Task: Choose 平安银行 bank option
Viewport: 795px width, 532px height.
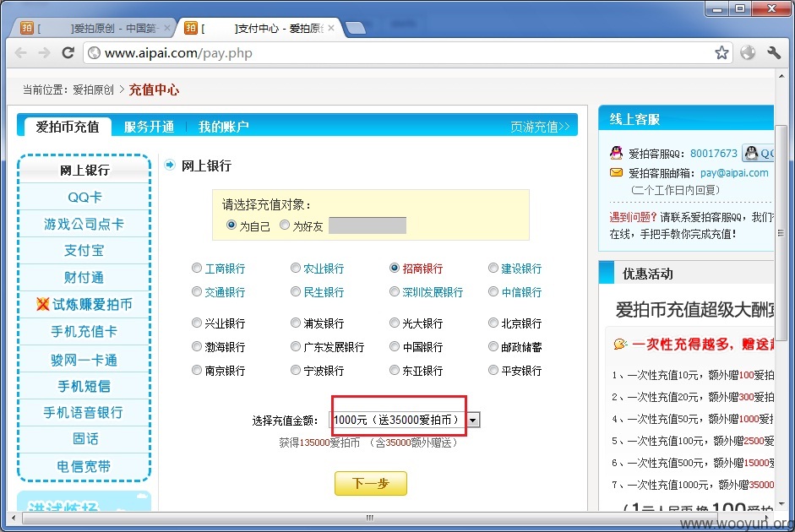Action: point(493,371)
